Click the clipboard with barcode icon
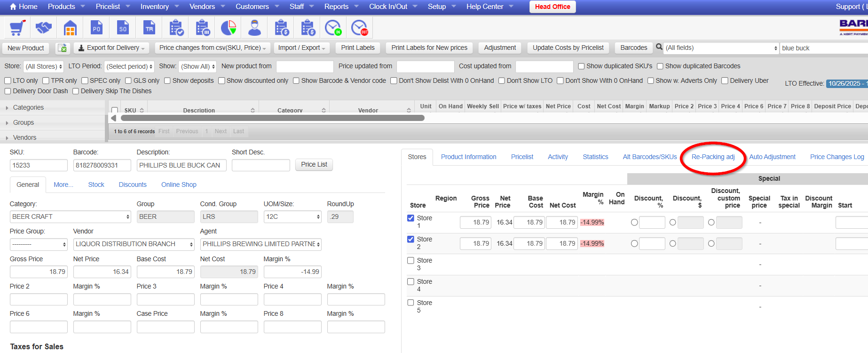Image resolution: width=868 pixels, height=353 pixels. click(202, 28)
